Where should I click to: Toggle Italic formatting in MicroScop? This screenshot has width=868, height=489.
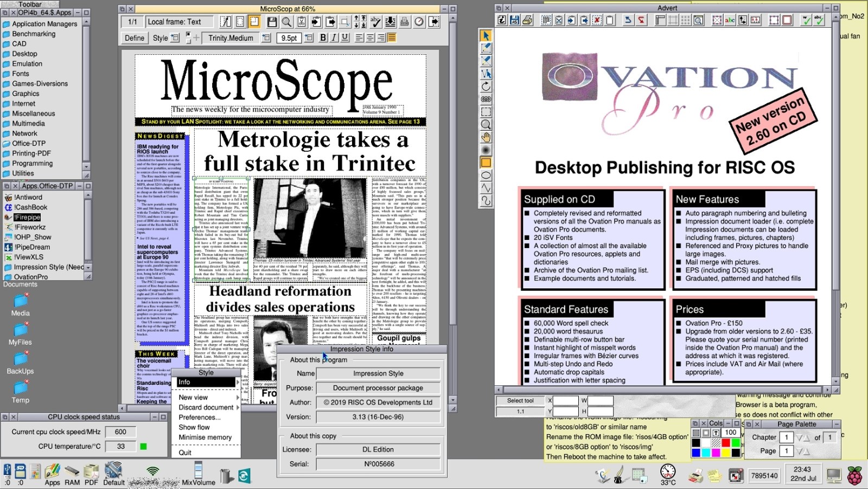(x=334, y=37)
